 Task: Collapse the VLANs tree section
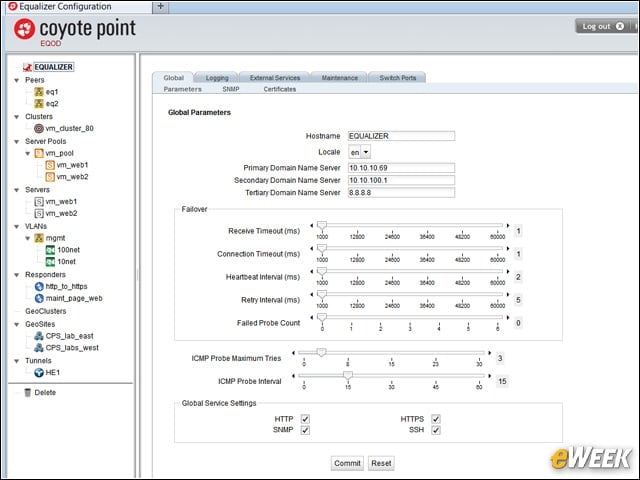[x=17, y=227]
